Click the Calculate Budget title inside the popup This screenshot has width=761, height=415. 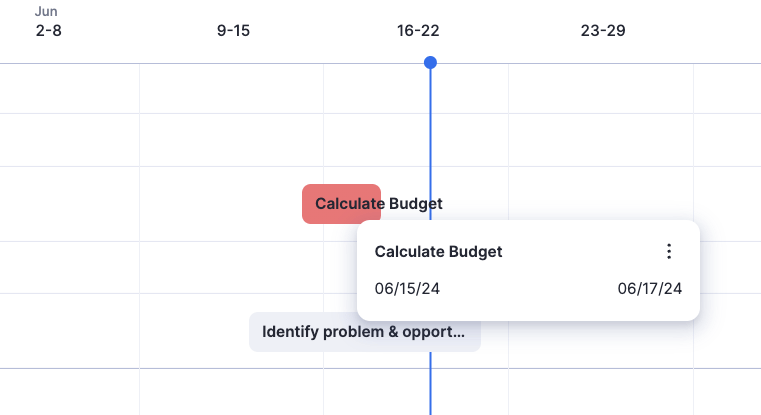coord(438,252)
